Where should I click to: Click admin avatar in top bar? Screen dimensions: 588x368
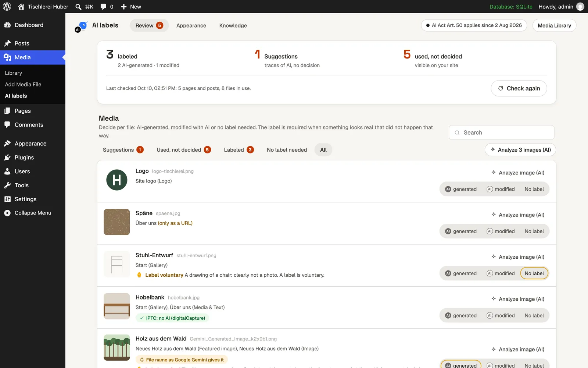point(580,7)
